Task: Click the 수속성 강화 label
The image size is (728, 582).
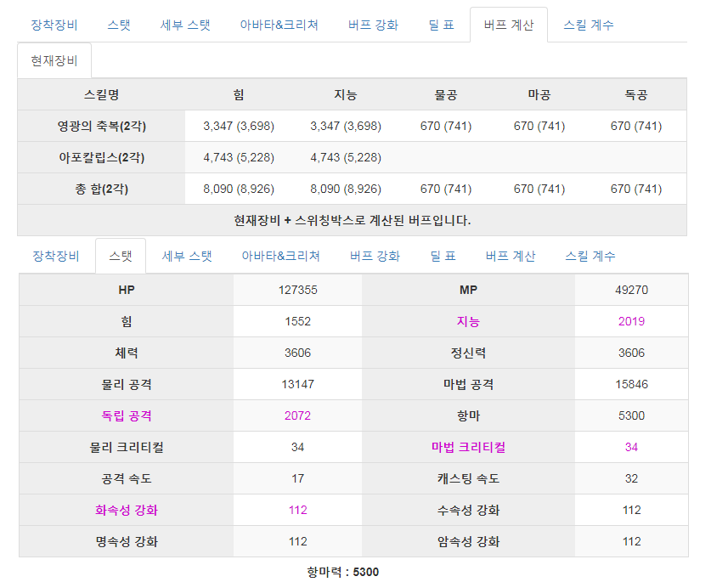Action: click(468, 510)
